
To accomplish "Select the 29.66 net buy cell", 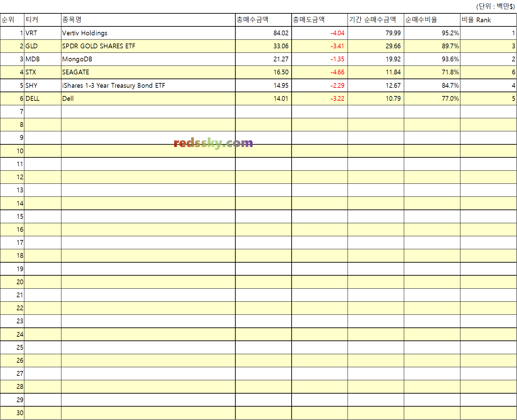I will [376, 46].
